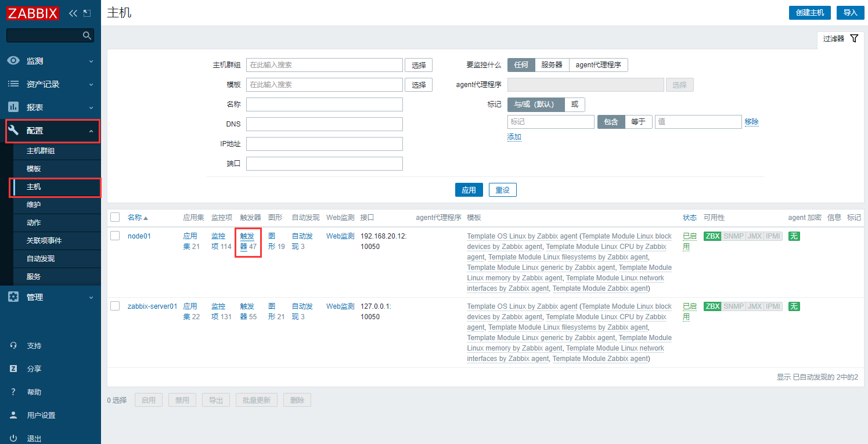This screenshot has width=868, height=444.
Task: Check the zabbix-server01 row checkbox
Action: tap(115, 306)
